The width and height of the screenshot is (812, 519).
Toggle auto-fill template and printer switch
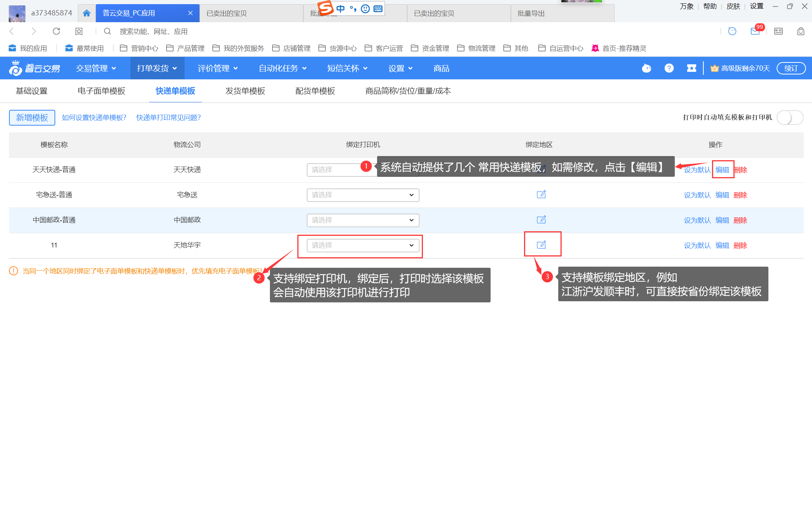(x=790, y=118)
